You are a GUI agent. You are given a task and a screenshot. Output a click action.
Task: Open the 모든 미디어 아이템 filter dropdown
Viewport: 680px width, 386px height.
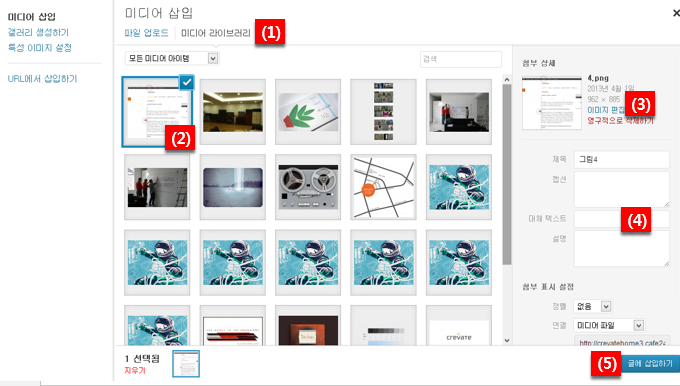pyautogui.click(x=172, y=58)
